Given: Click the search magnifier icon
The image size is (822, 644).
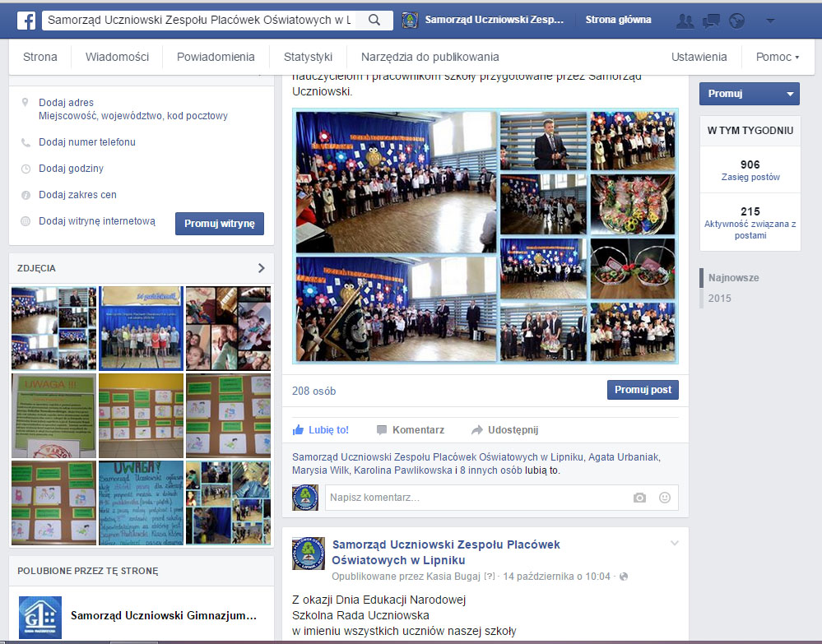Looking at the screenshot, I should [374, 21].
